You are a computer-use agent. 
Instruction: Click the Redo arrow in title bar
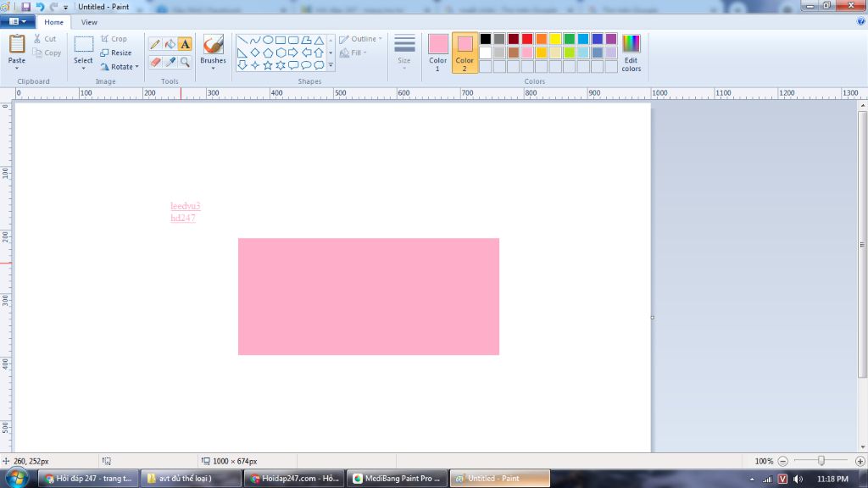[x=53, y=7]
